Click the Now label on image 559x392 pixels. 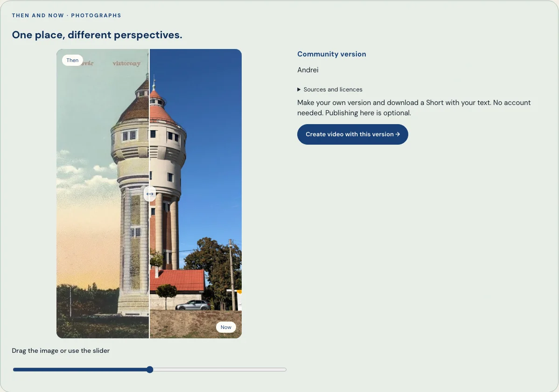pyautogui.click(x=226, y=327)
